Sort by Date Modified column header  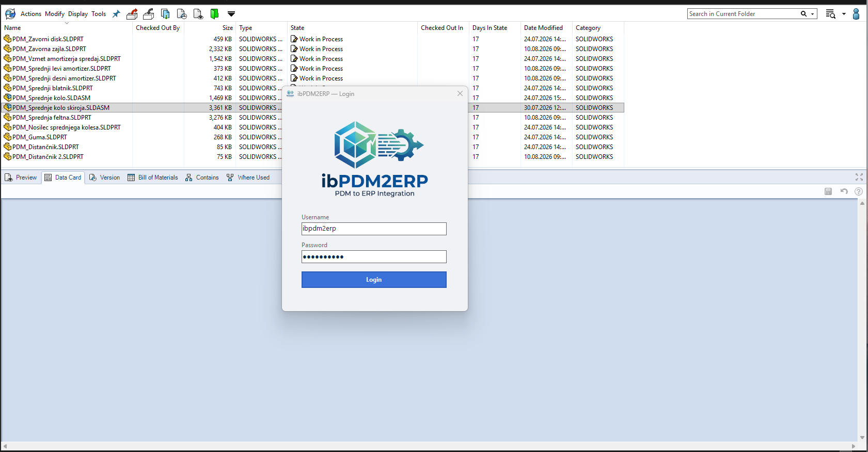coord(546,28)
